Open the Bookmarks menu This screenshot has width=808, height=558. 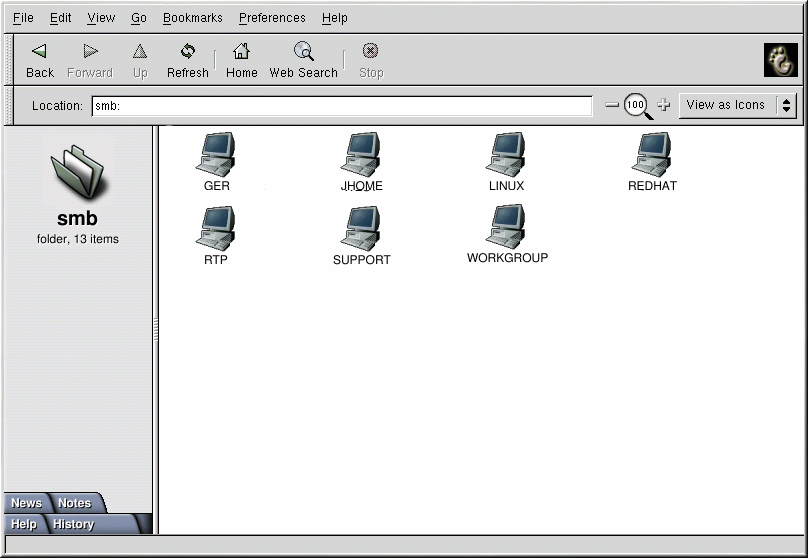pyautogui.click(x=193, y=18)
